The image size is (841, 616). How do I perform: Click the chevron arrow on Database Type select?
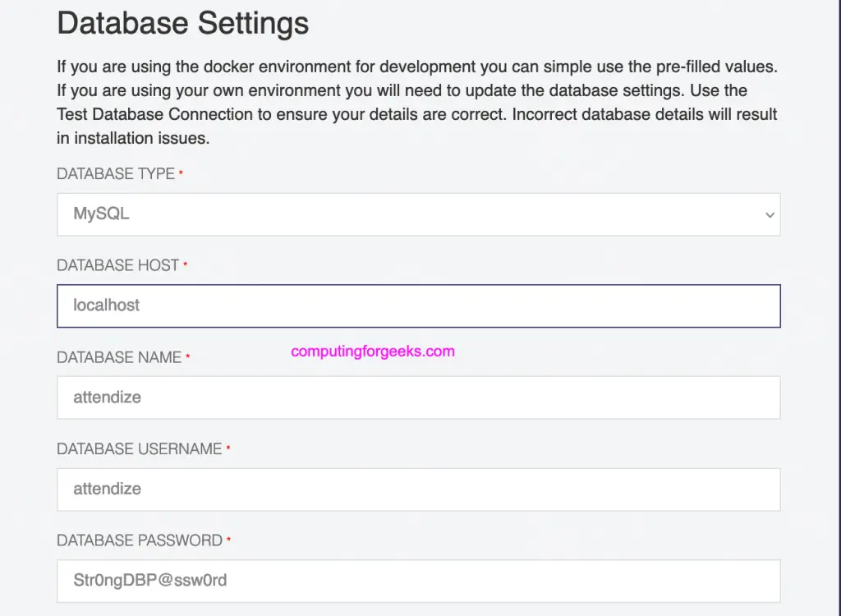click(x=770, y=215)
